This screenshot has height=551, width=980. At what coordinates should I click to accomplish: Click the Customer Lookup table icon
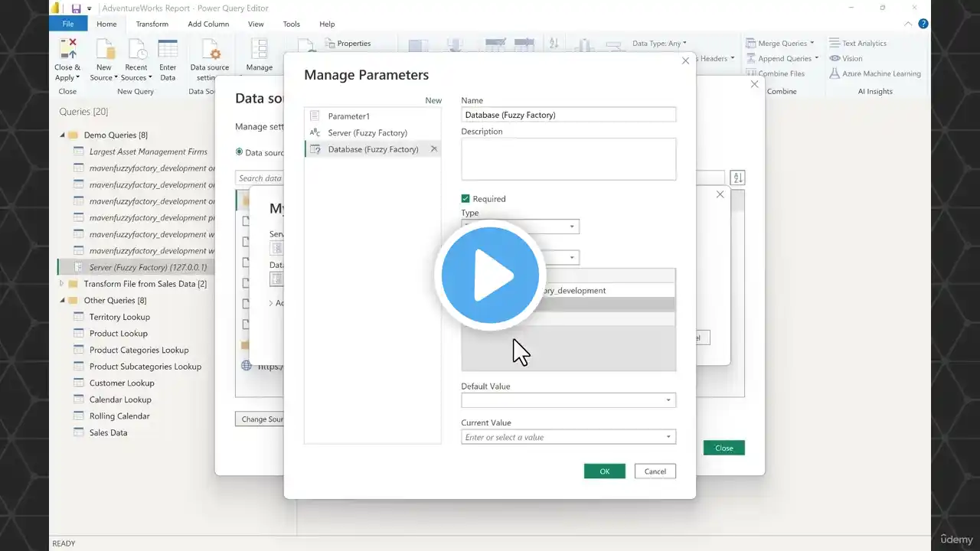78,383
